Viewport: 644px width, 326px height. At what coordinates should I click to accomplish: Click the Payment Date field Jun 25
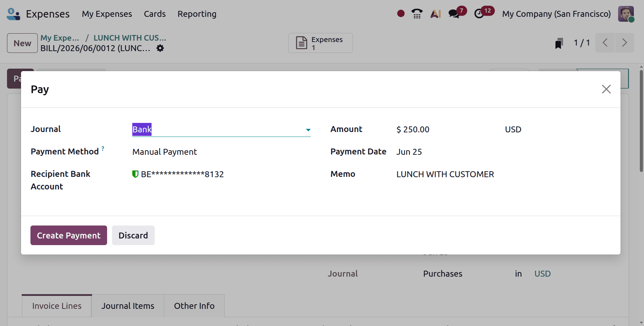click(409, 152)
